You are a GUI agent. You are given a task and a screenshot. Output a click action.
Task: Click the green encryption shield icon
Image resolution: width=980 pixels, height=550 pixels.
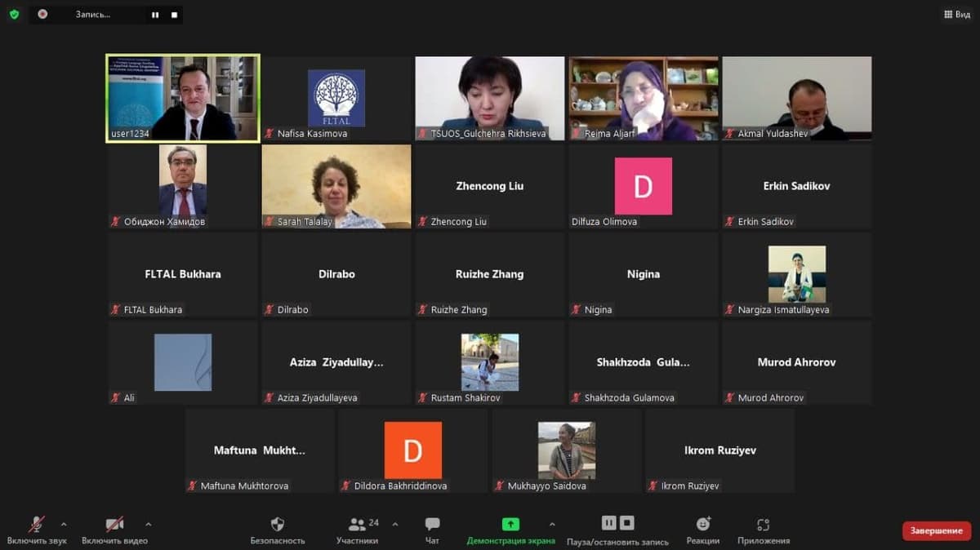click(x=14, y=14)
